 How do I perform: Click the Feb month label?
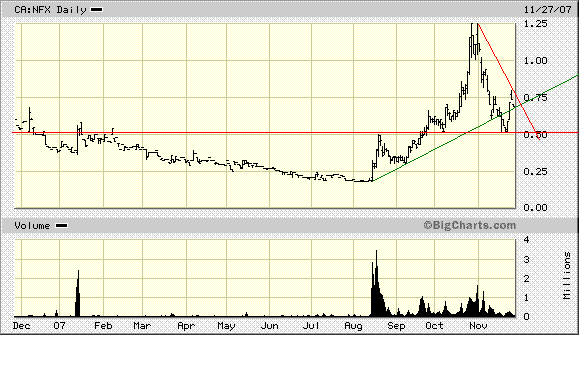pyautogui.click(x=103, y=326)
